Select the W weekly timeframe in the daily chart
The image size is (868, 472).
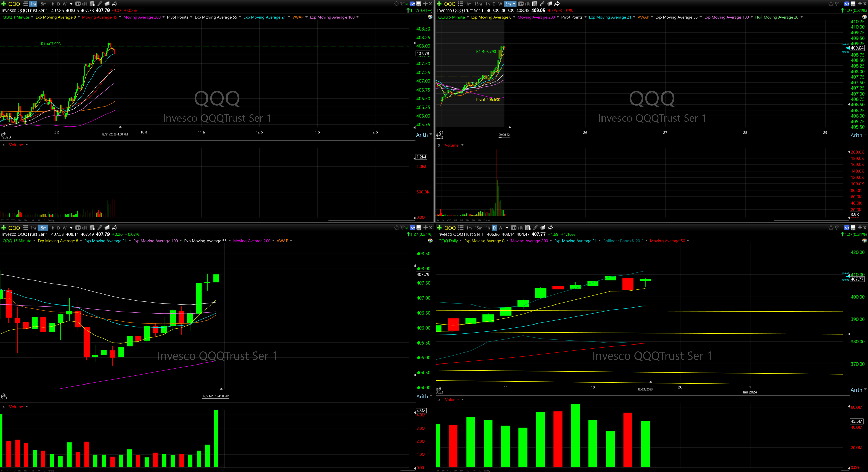(500, 228)
